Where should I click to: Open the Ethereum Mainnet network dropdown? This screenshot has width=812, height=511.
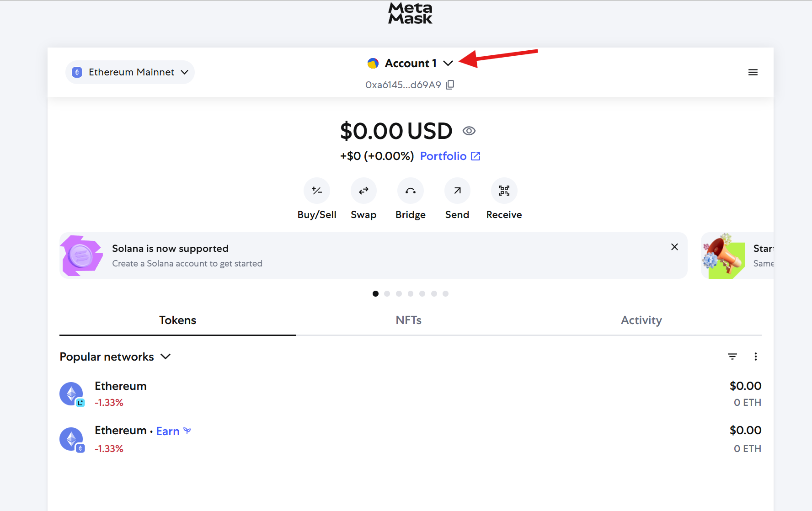pos(130,72)
